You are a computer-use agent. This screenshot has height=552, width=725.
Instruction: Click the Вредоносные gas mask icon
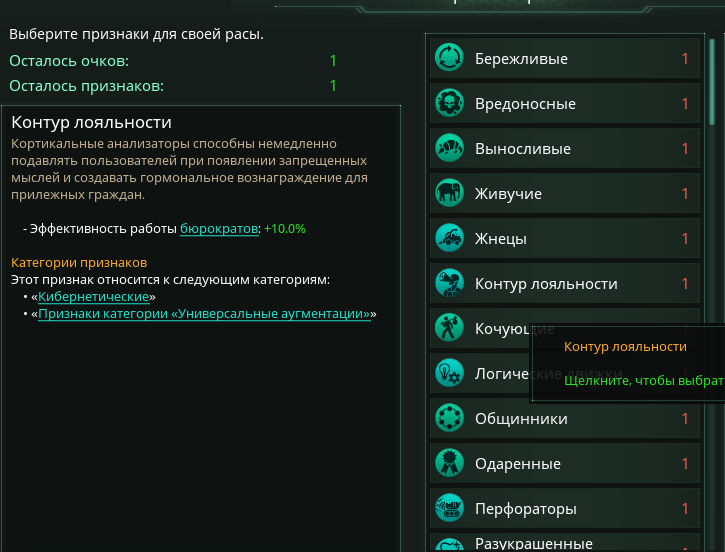449,103
